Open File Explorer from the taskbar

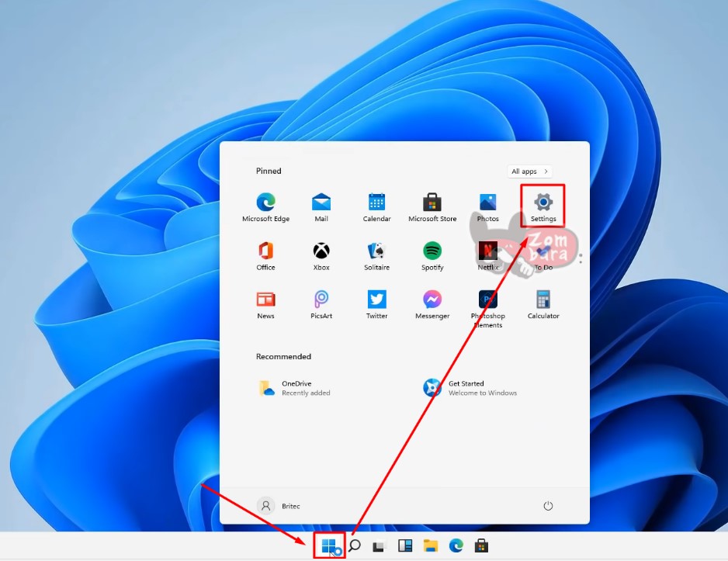pyautogui.click(x=431, y=545)
